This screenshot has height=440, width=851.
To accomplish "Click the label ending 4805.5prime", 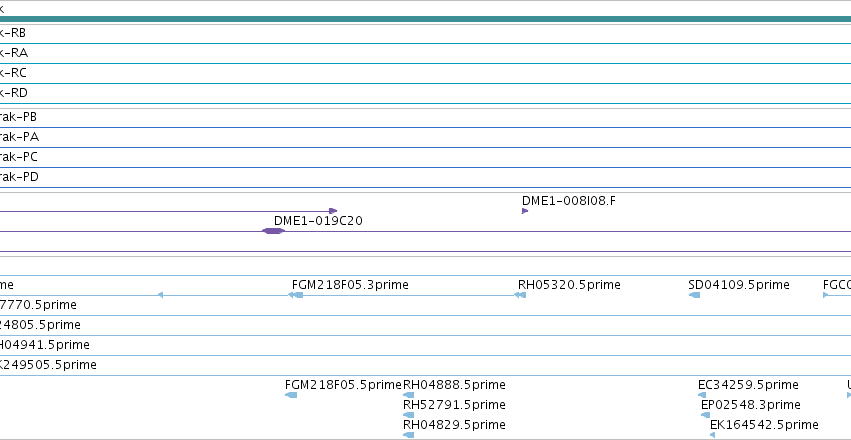I will coord(41,325).
